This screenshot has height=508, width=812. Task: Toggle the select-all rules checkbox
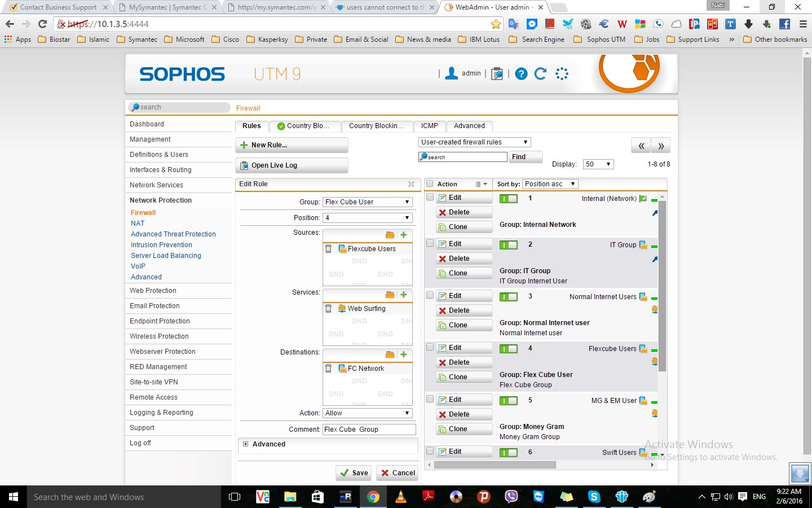pyautogui.click(x=430, y=183)
